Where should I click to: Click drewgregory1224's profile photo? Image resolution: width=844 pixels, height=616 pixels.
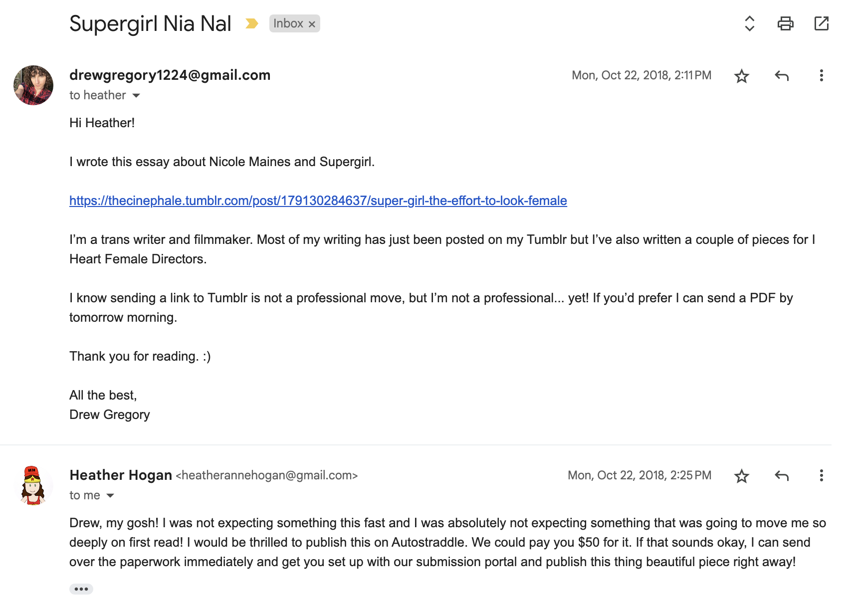click(x=33, y=85)
